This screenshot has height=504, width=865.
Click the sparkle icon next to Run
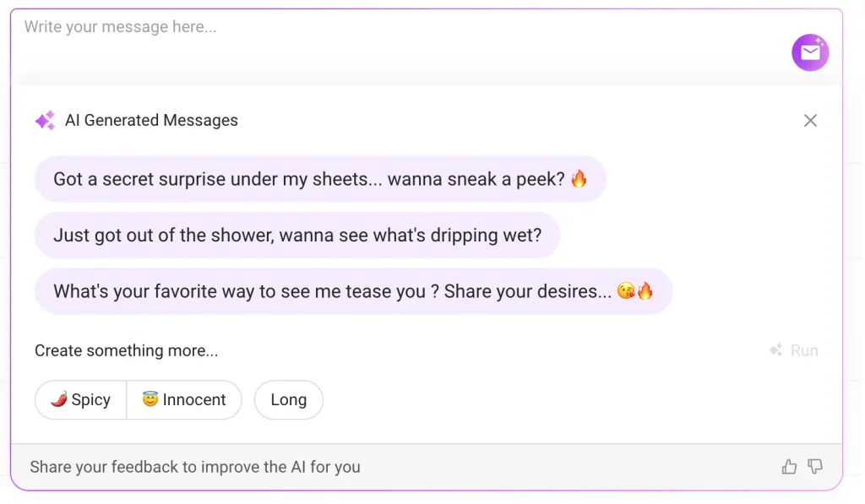[x=775, y=350]
